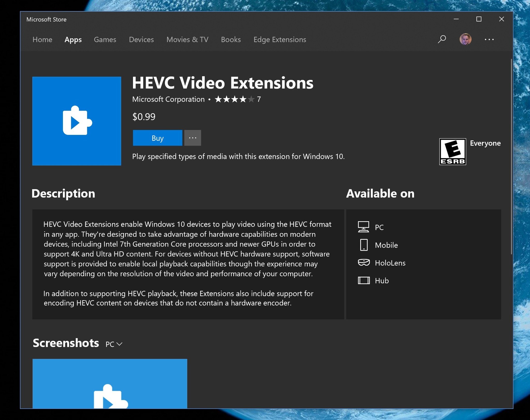Image resolution: width=530 pixels, height=420 pixels.
Task: Click the Microsoft Store home icon
Action: pos(42,39)
